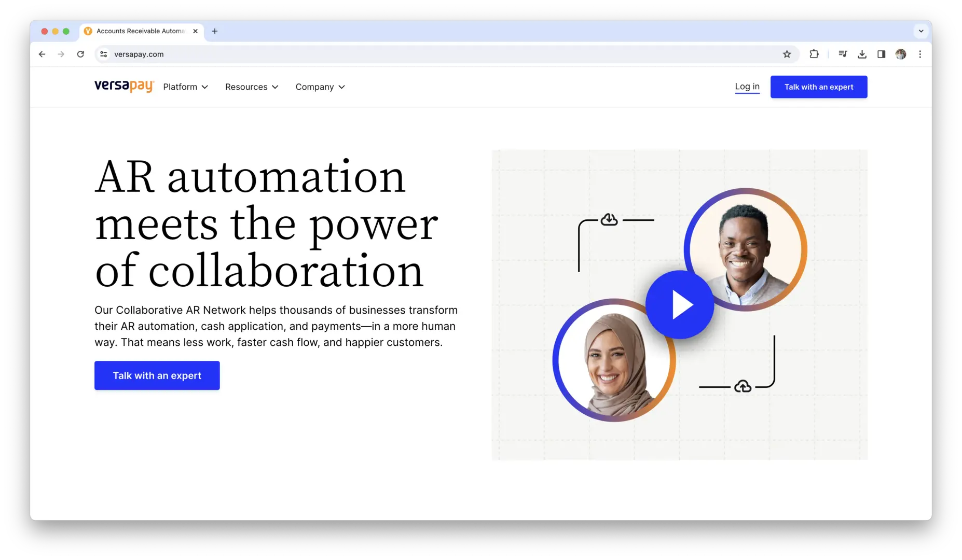
Task: Go back to the previous page
Action: [x=42, y=54]
